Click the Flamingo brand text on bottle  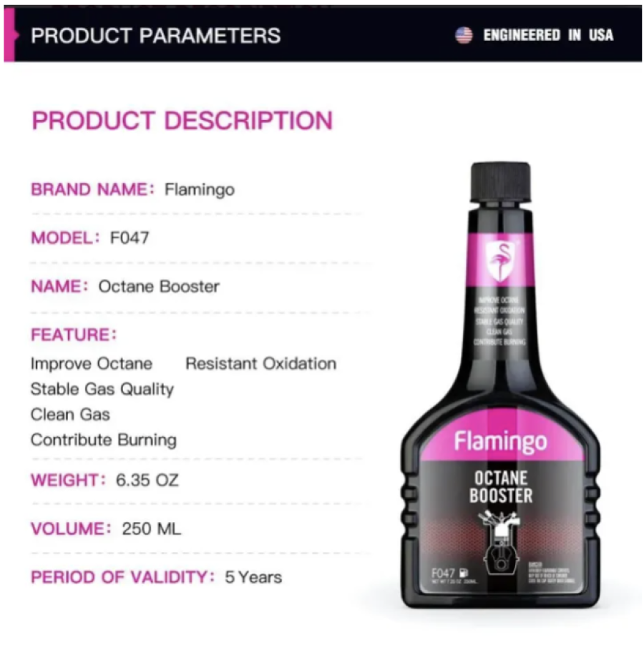coord(500,442)
